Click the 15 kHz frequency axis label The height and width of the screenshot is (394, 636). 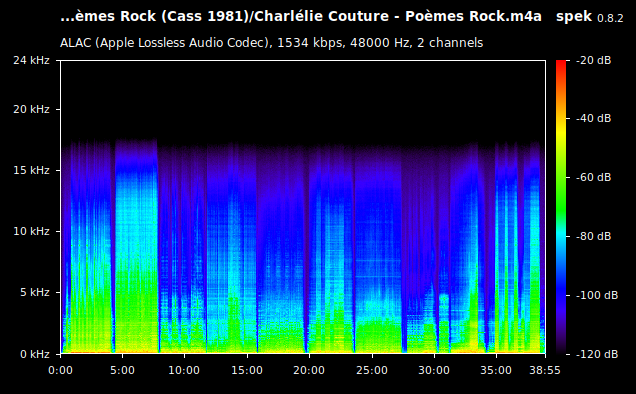pos(31,170)
